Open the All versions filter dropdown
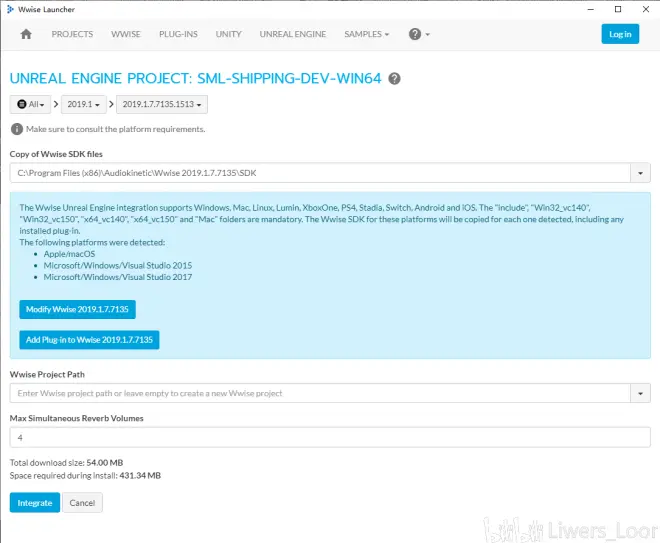This screenshot has width=660, height=543. pos(30,104)
